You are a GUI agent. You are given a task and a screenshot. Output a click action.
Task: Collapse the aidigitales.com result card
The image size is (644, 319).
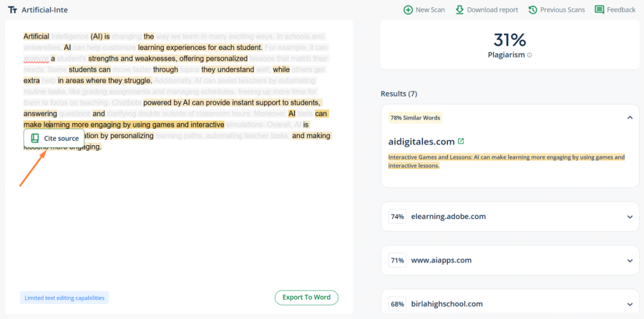[629, 117]
